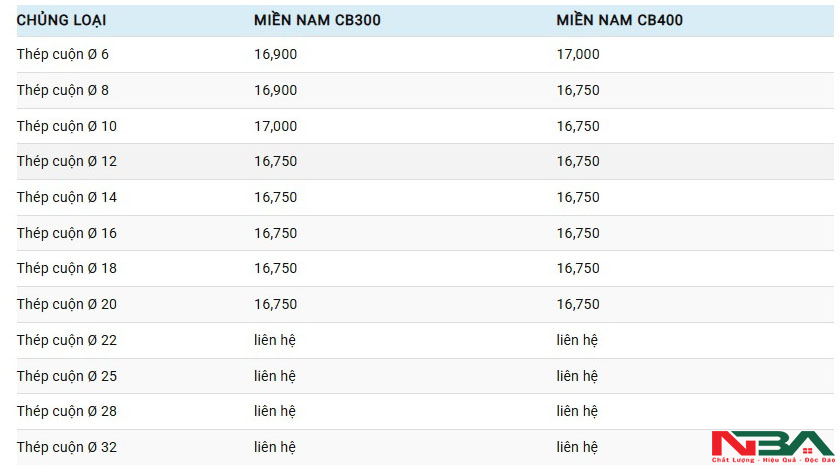
Task: Click CB300 price 17,000 for Ø 10
Action: click(275, 126)
